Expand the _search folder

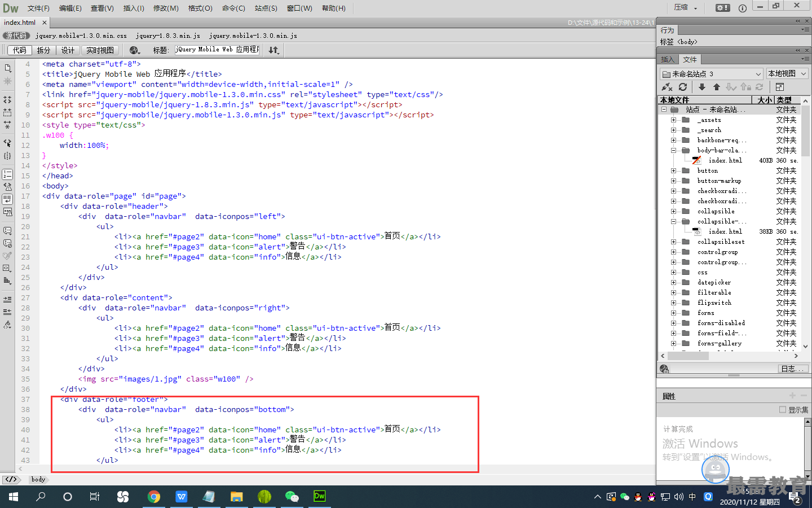[x=673, y=130]
